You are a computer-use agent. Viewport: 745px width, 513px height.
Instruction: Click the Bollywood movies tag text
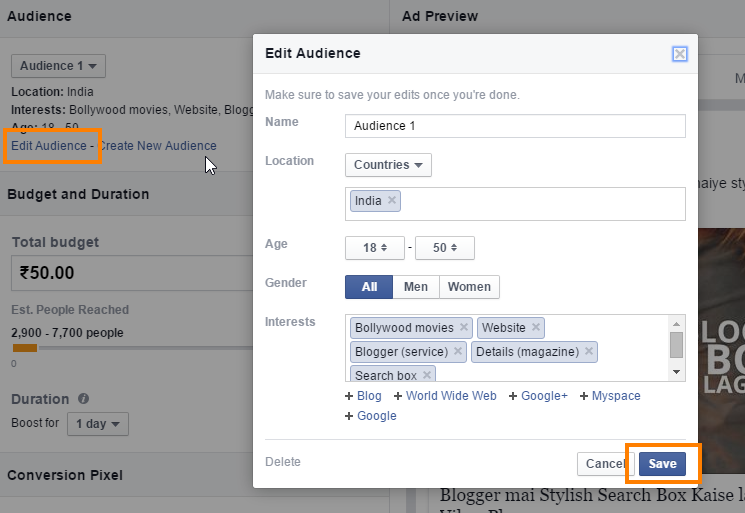pyautogui.click(x=404, y=328)
